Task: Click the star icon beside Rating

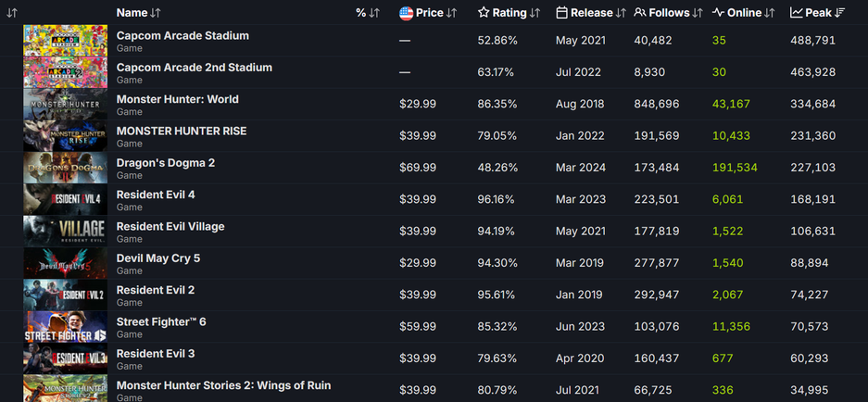Action: [484, 13]
